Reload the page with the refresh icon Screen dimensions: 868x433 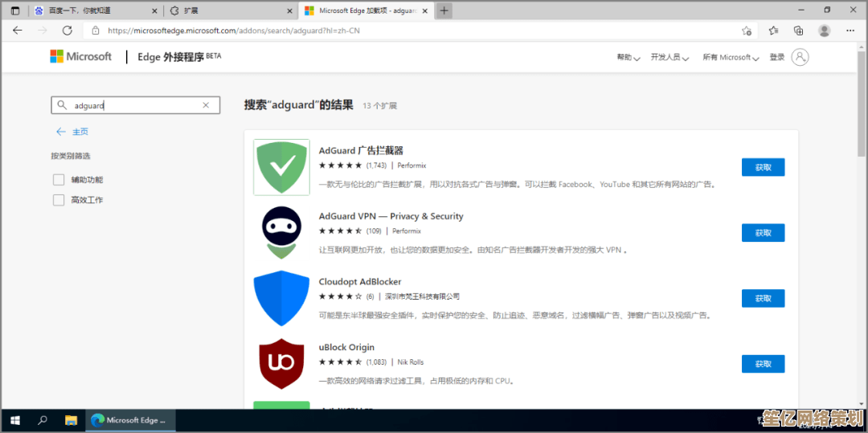pyautogui.click(x=67, y=31)
